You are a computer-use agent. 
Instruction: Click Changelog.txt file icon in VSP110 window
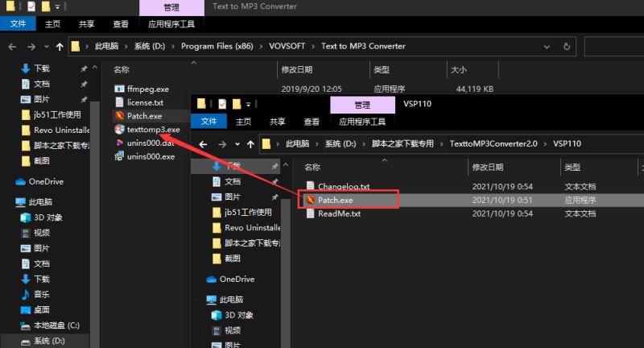pyautogui.click(x=311, y=186)
